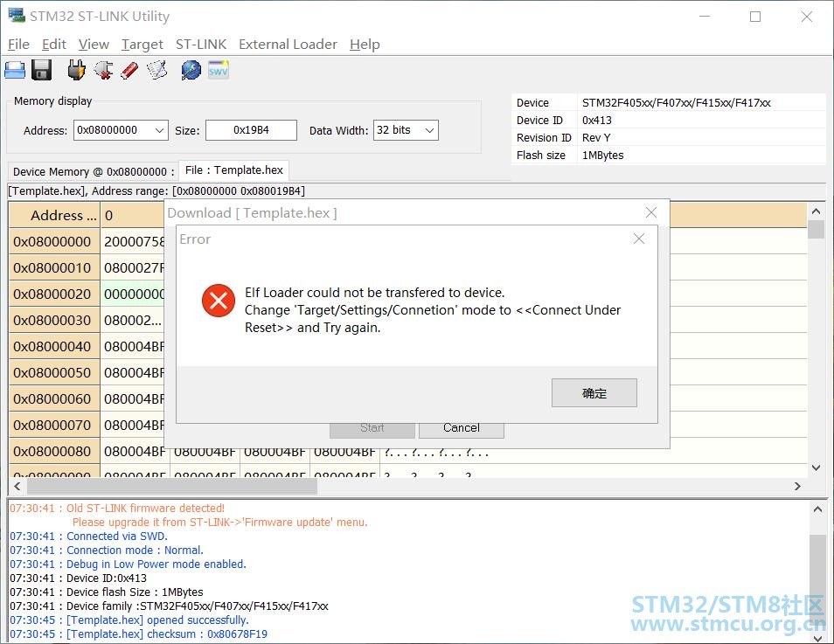
Task: Click the Open file toolbar icon
Action: click(x=15, y=70)
